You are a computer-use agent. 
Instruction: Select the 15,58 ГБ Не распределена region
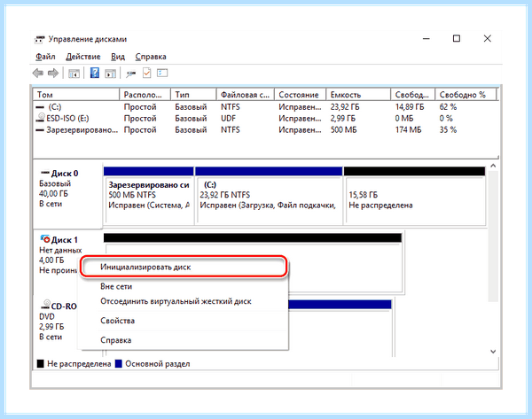[x=415, y=196]
